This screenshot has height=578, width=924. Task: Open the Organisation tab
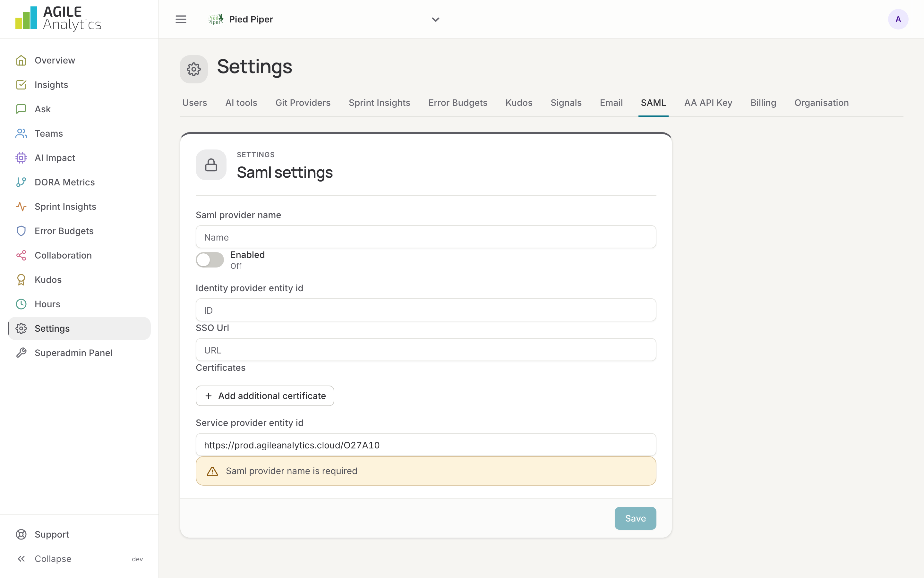tap(821, 103)
